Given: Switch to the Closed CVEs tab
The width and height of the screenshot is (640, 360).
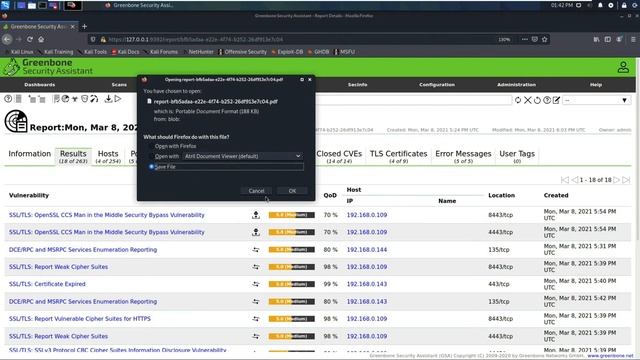Looking at the screenshot, I should coord(339,157).
